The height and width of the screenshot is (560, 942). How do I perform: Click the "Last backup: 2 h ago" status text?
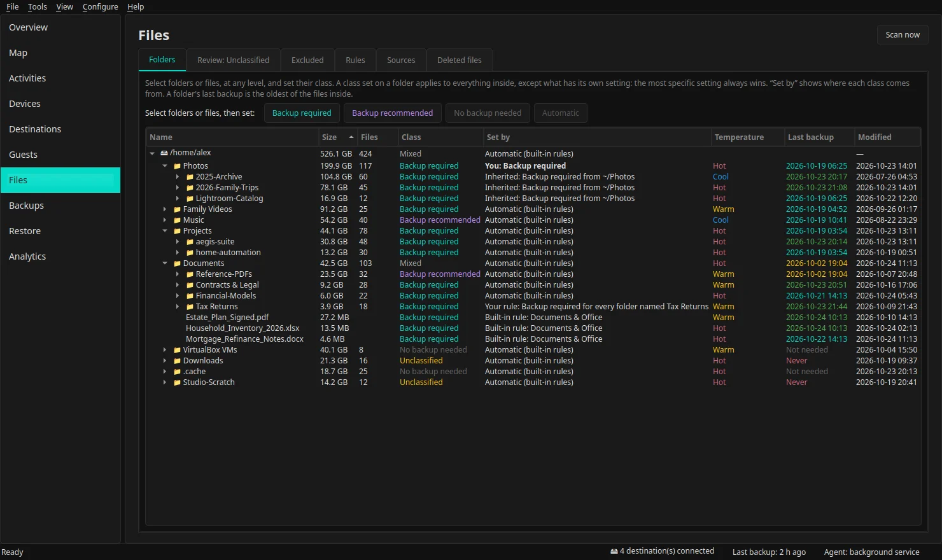tap(769, 552)
